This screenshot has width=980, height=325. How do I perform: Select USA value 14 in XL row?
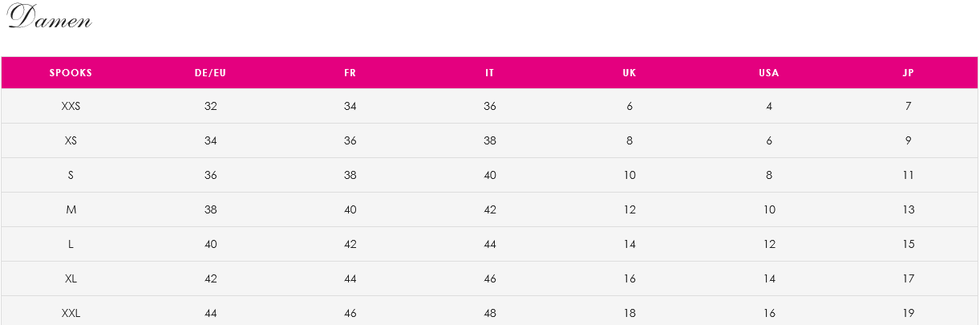(769, 278)
